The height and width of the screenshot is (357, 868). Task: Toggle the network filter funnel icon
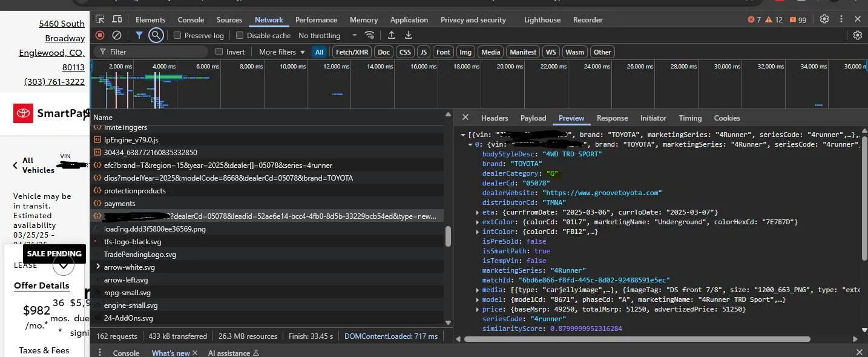(139, 36)
